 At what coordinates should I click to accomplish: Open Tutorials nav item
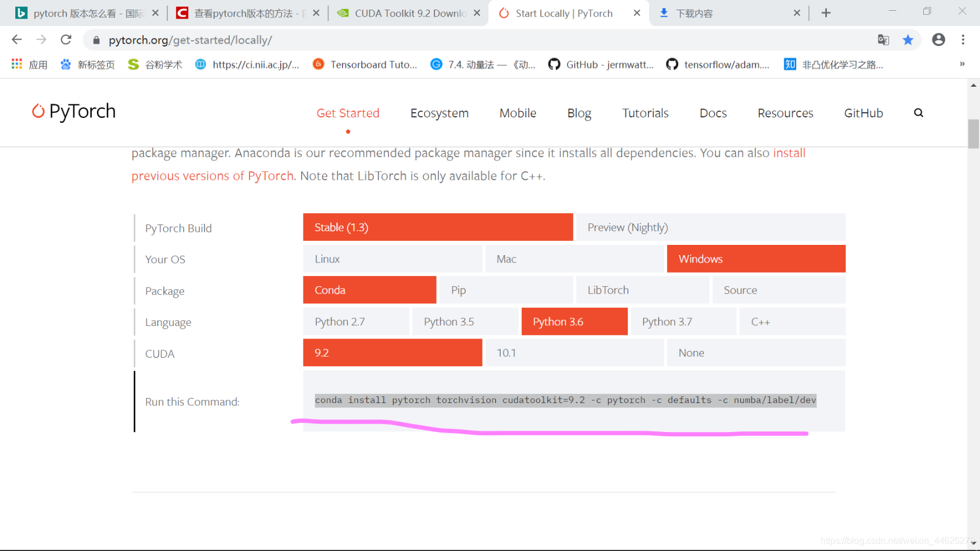(645, 113)
